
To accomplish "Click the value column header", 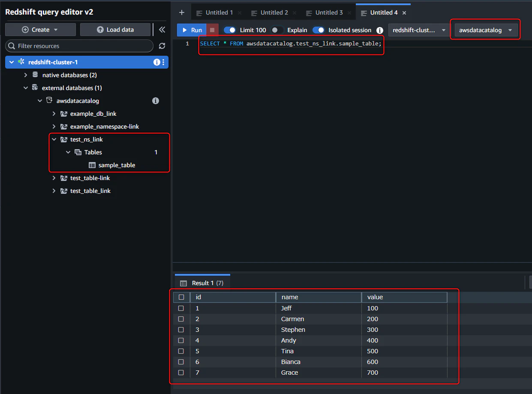I will tap(404, 297).
